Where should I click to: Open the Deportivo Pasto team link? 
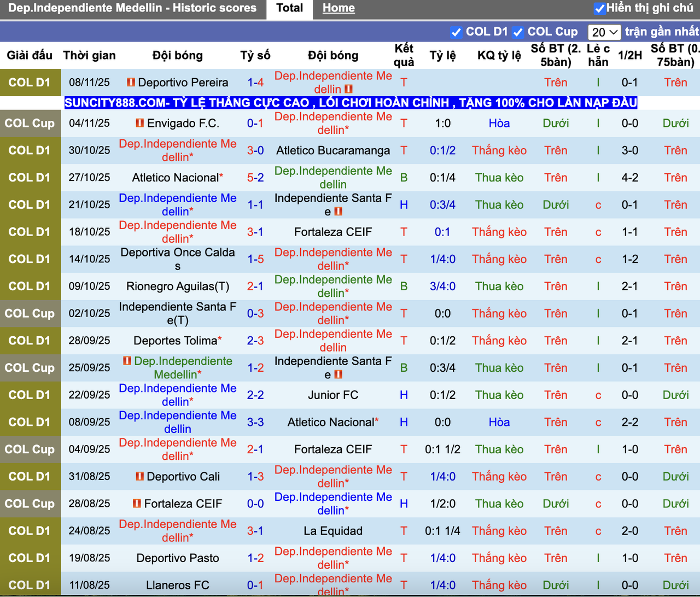tap(178, 558)
